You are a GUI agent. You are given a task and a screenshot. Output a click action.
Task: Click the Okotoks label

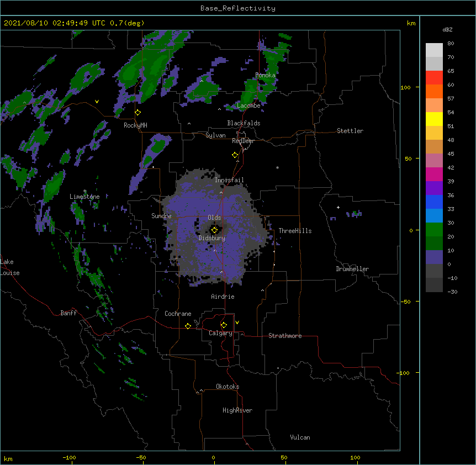click(x=228, y=387)
